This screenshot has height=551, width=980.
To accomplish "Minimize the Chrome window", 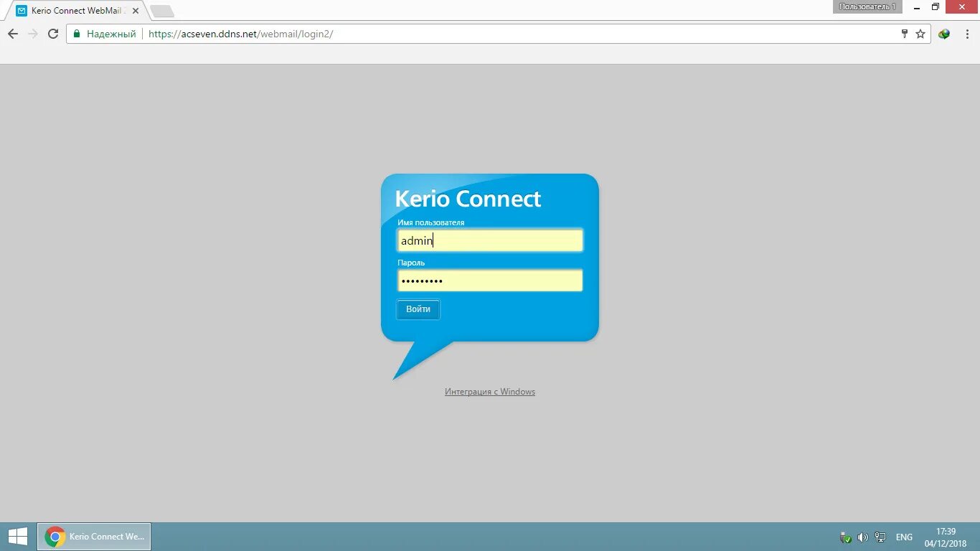I will click(918, 6).
